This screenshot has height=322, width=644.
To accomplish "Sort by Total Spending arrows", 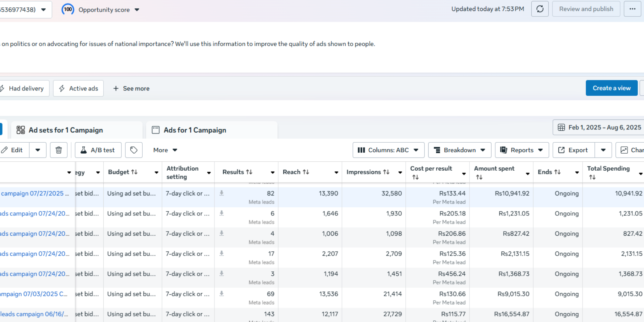I will click(592, 177).
